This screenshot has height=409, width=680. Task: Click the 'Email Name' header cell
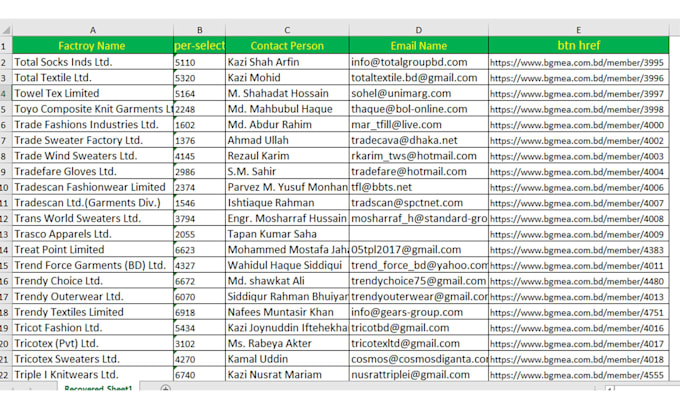coord(418,46)
